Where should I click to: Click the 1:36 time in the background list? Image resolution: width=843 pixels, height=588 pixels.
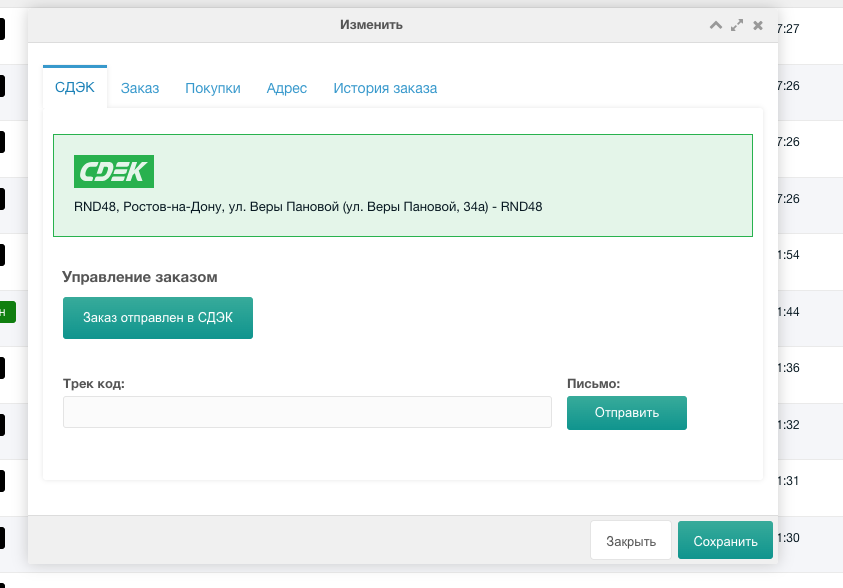coord(788,368)
